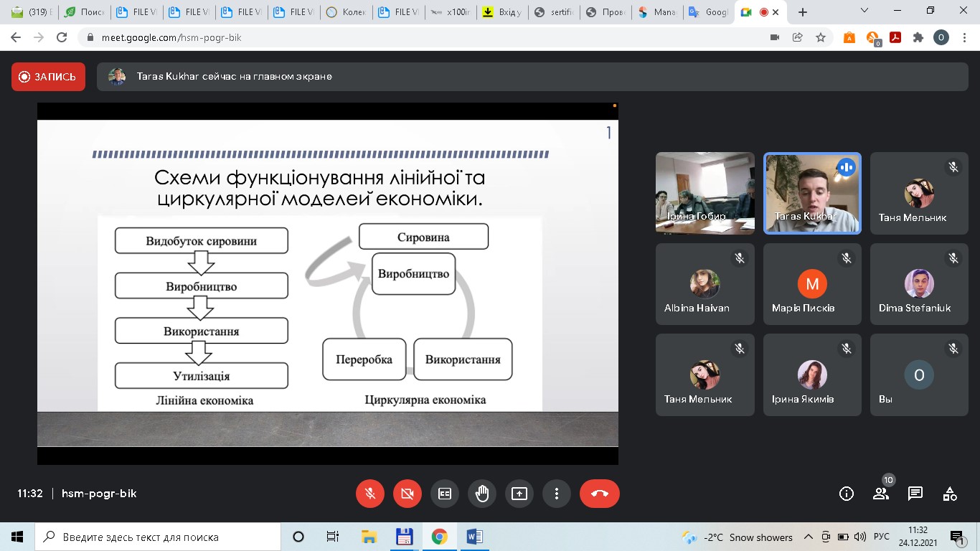Check battery status in system tray
Image resolution: width=980 pixels, height=551 pixels.
click(843, 537)
